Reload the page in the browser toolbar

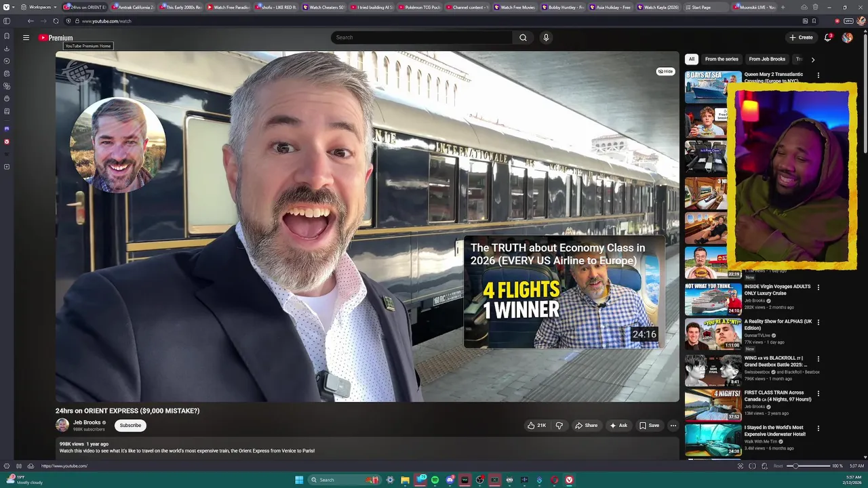pos(56,21)
